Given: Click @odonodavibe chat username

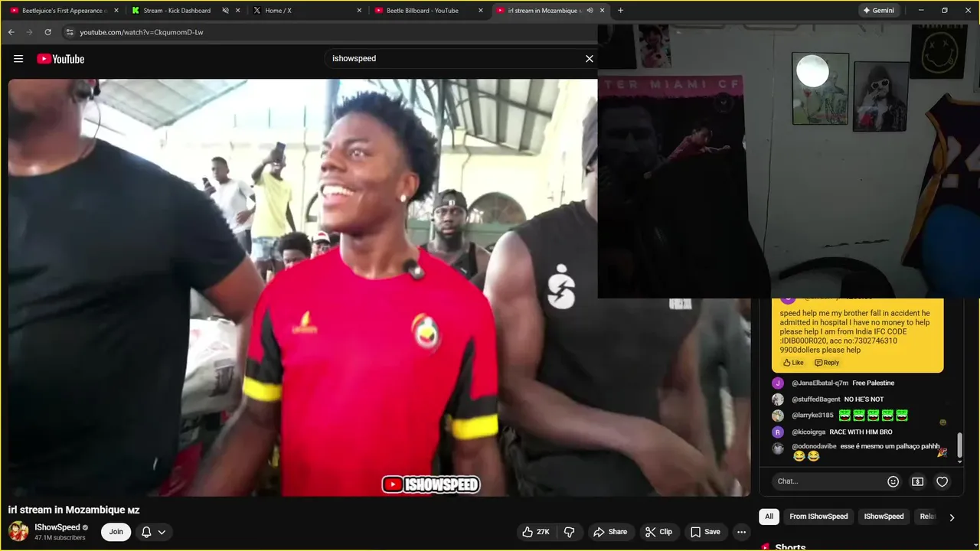Looking at the screenshot, I should pyautogui.click(x=814, y=446).
